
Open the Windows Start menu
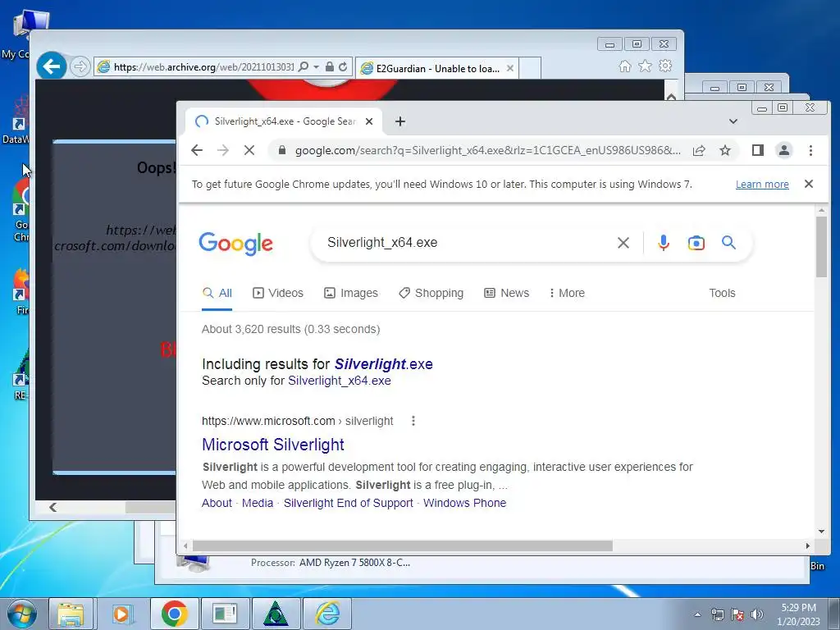[x=21, y=614]
